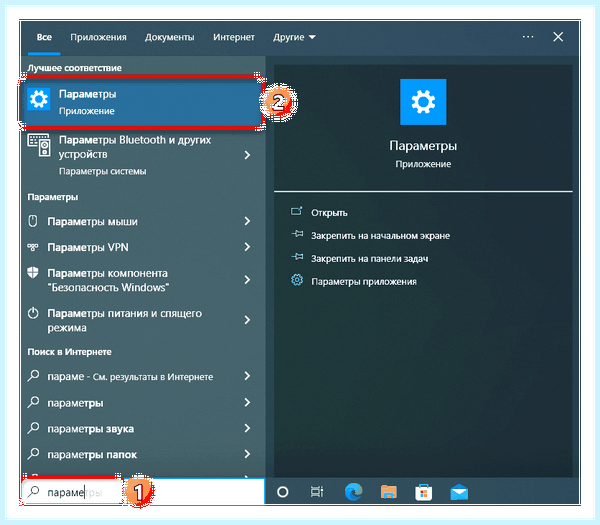This screenshot has height=525, width=600.
Task: Expand chevron for параме web result
Action: click(247, 376)
